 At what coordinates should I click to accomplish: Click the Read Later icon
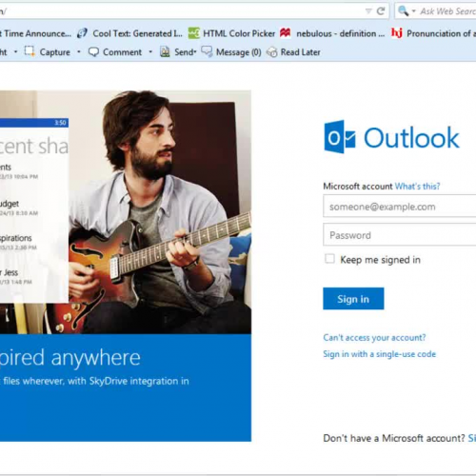pos(272,52)
